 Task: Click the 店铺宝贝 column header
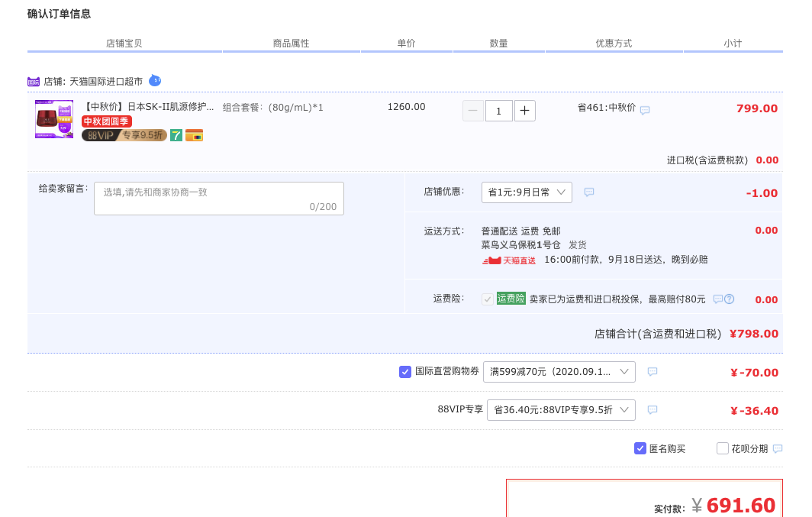click(124, 43)
